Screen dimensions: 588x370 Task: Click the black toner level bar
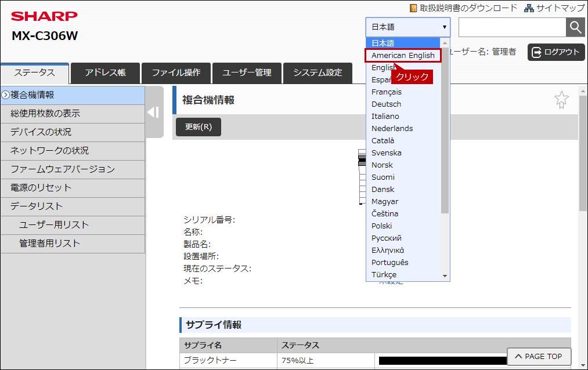click(442, 361)
